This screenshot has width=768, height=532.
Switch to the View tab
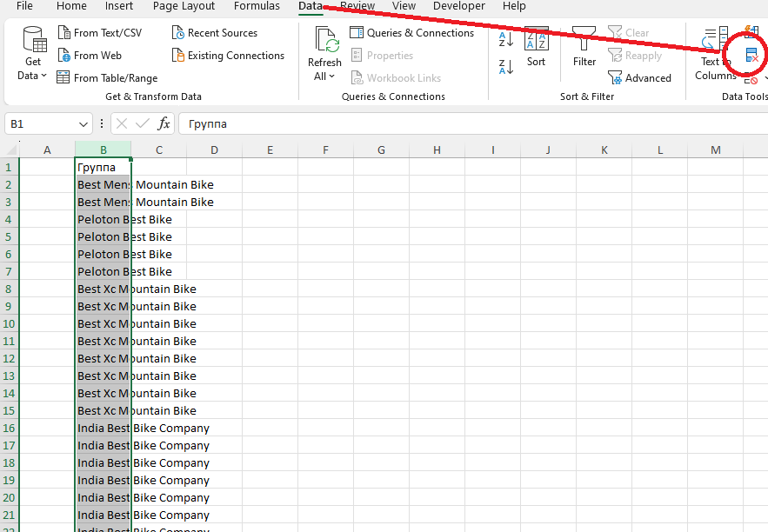pyautogui.click(x=404, y=6)
